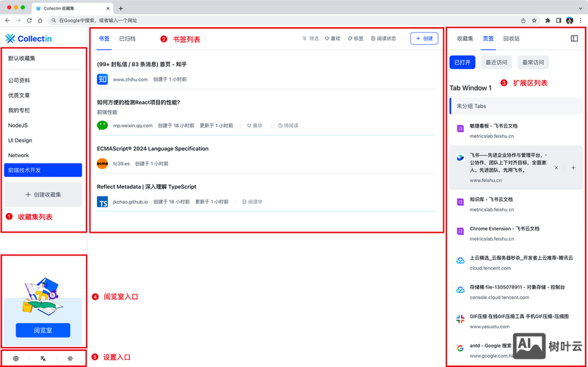The height and width of the screenshot is (367, 588).
Task: Click the Tencent Cloud icon on 上云精选 item
Action: point(460,261)
